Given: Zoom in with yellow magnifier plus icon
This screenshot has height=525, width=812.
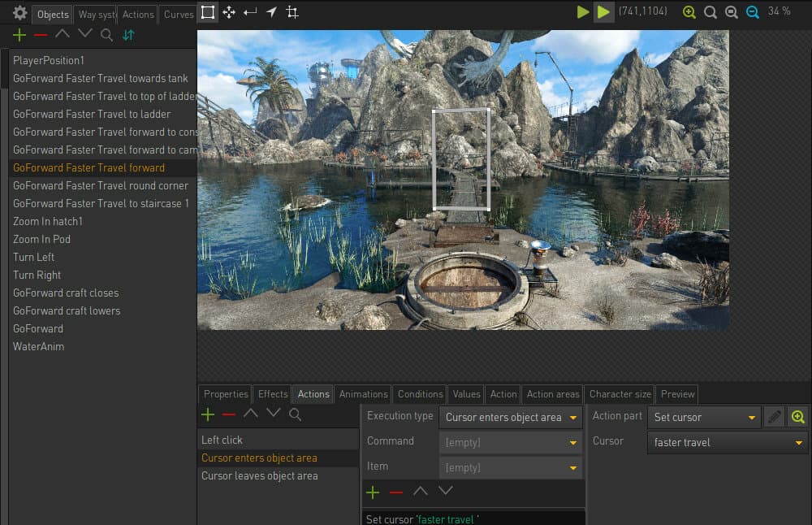Looking at the screenshot, I should tap(689, 12).
